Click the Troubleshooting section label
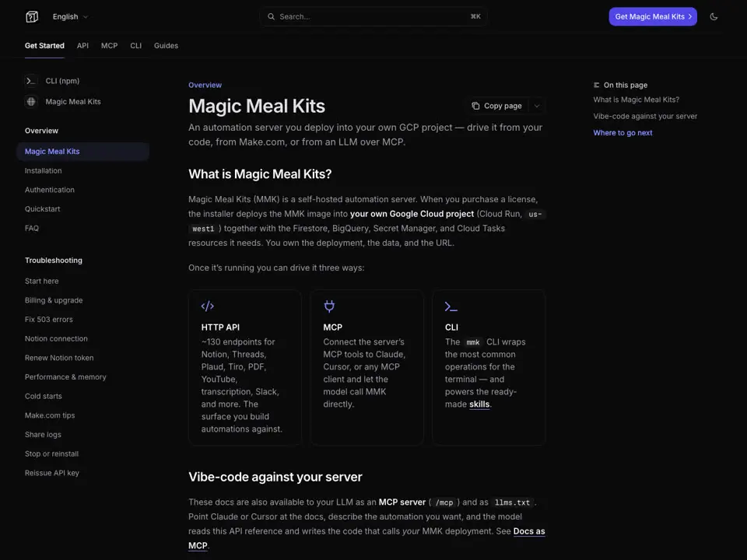The image size is (747, 560). click(54, 261)
